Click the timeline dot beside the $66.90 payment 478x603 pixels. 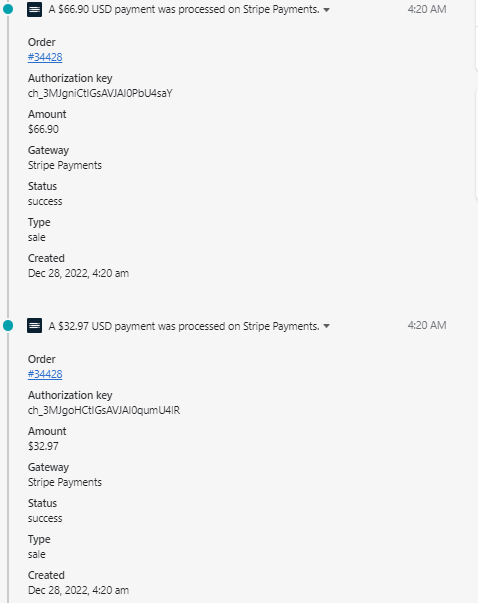pyautogui.click(x=8, y=9)
